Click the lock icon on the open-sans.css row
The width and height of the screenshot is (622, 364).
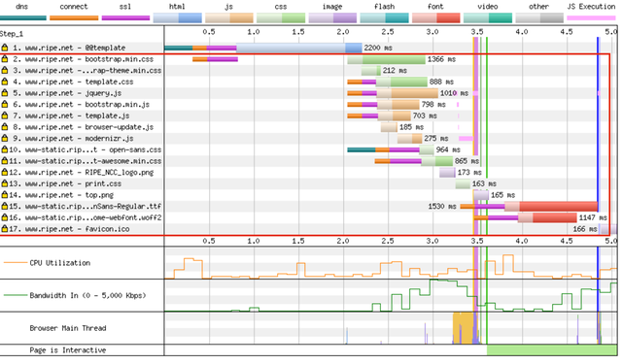(5, 149)
